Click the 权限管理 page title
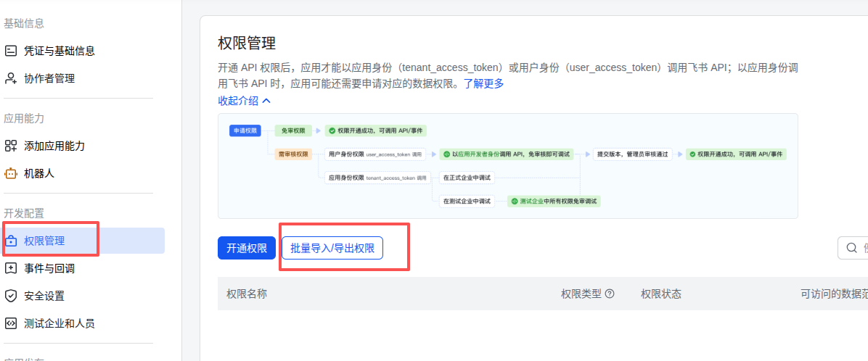 (247, 43)
